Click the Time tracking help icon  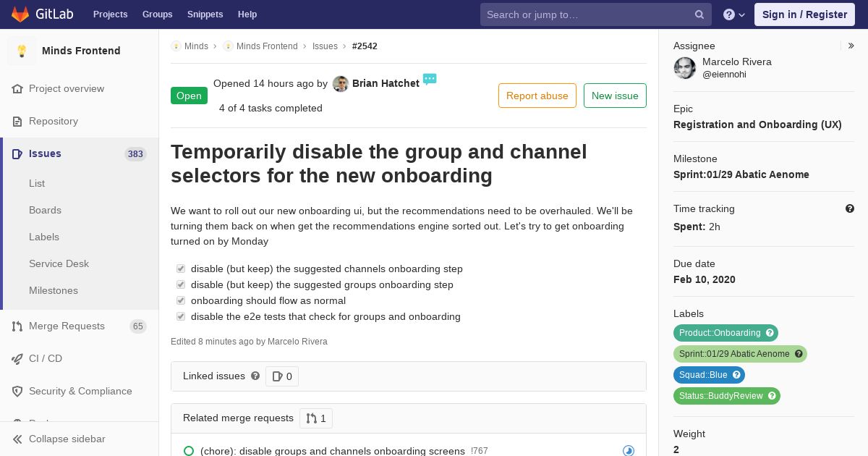(850, 208)
